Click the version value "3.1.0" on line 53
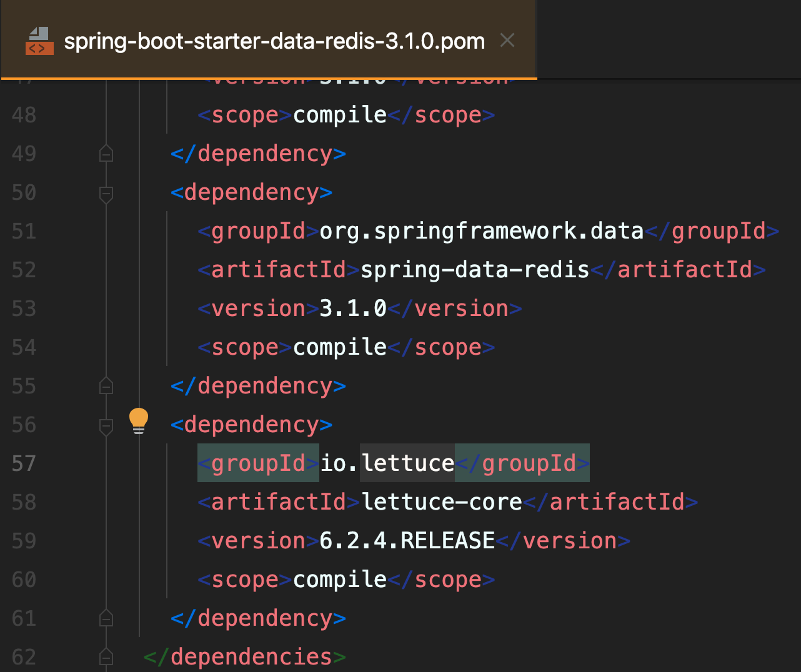The width and height of the screenshot is (801, 672). point(354,309)
